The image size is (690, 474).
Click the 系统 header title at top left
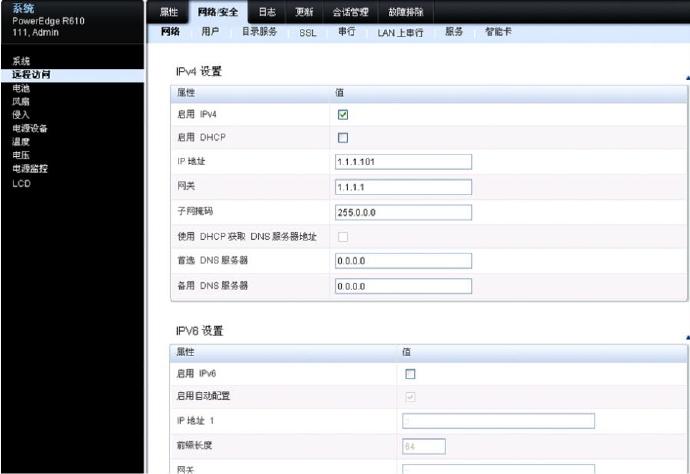(x=23, y=8)
